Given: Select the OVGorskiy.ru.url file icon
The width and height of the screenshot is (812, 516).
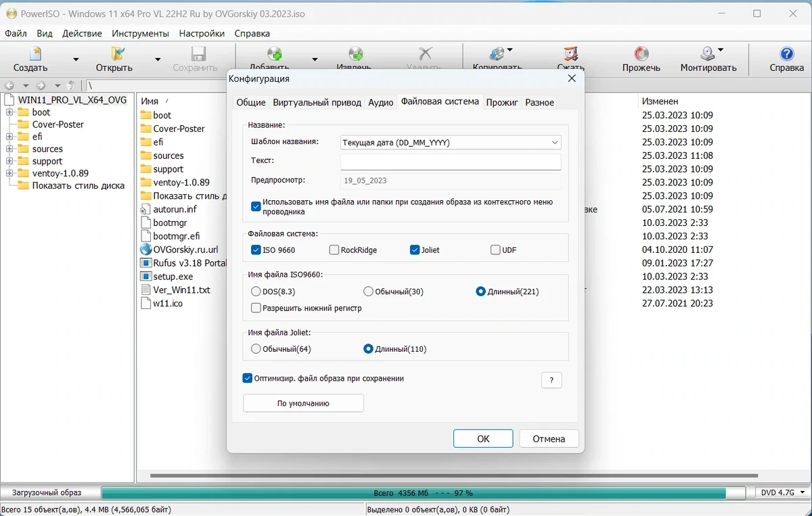Looking at the screenshot, I should click(145, 250).
